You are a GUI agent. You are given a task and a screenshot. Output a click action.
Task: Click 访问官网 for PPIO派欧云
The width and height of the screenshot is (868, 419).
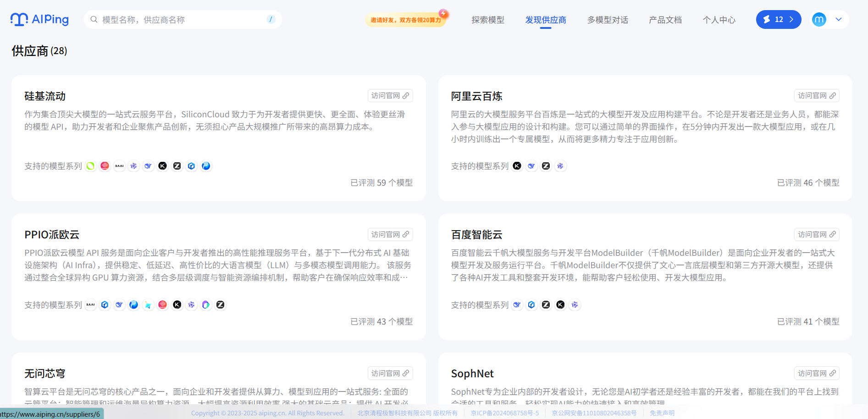390,234
